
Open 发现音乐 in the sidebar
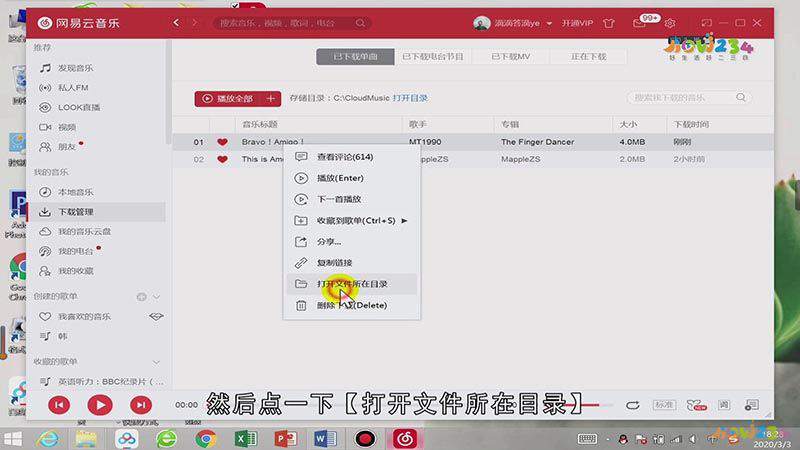coord(75,68)
